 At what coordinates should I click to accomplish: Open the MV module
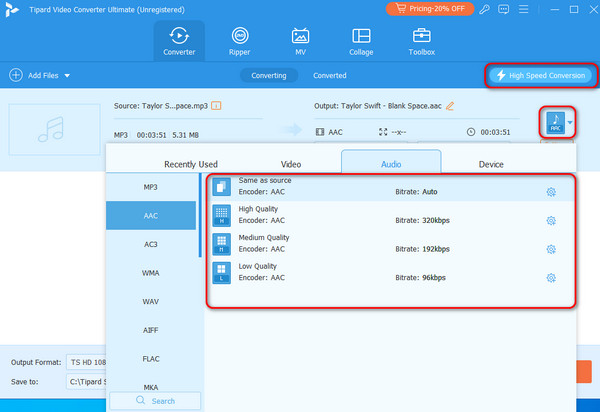coord(300,41)
